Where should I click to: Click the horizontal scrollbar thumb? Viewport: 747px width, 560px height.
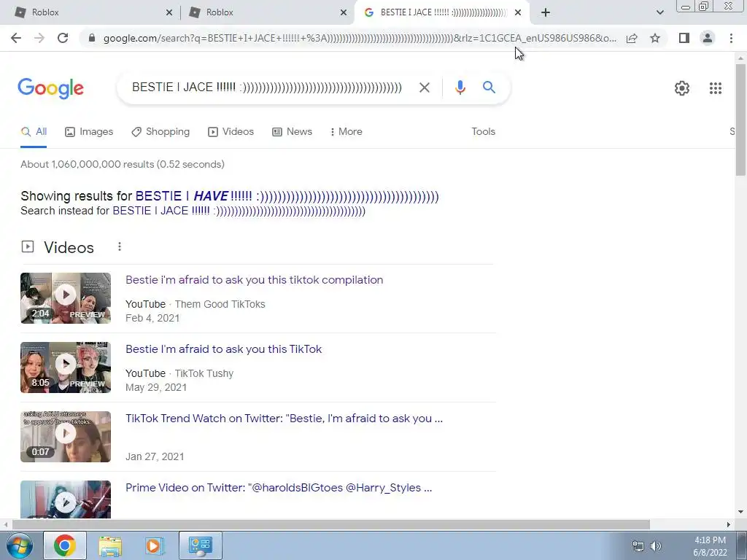(331, 524)
